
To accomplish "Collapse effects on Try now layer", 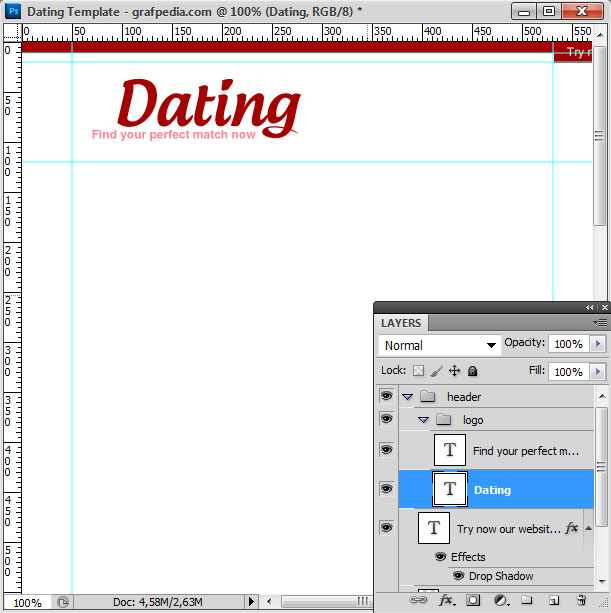I will coord(588,528).
